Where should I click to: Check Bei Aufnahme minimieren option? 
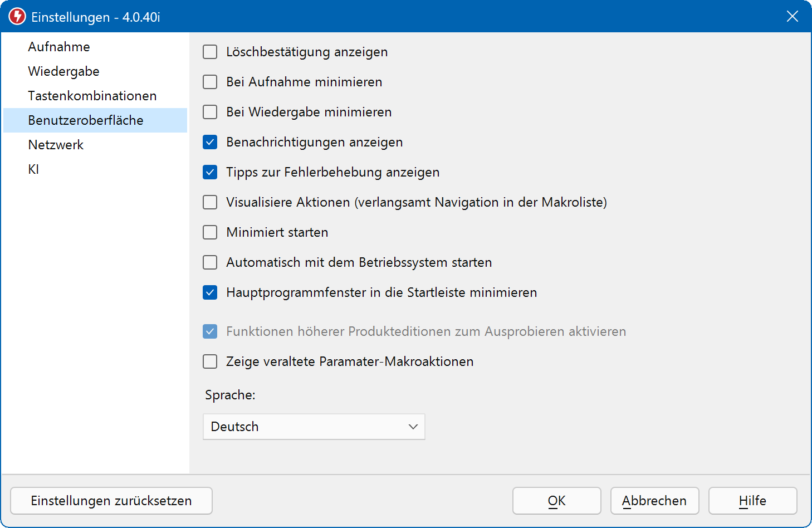coord(210,82)
